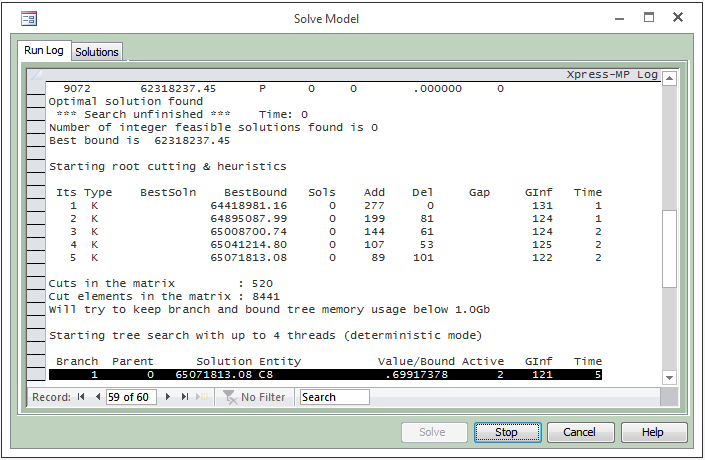
Task: Click the 'Its Type BestSoln' header line
Action: point(329,193)
